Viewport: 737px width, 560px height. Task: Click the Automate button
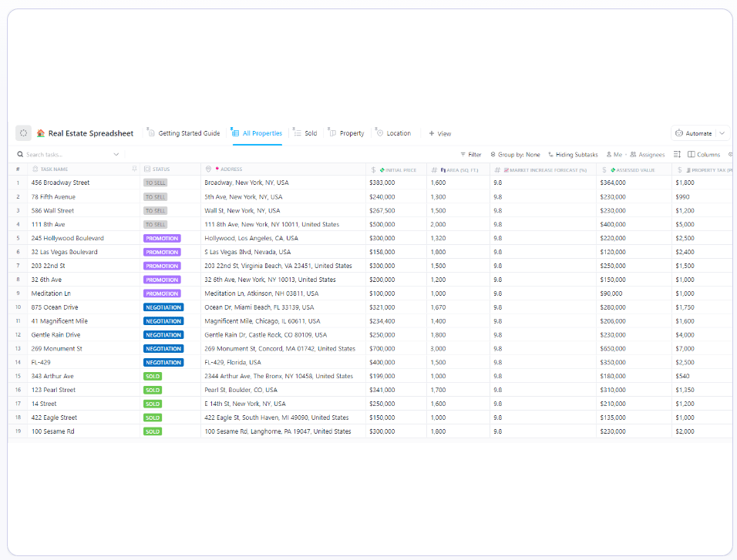point(693,133)
